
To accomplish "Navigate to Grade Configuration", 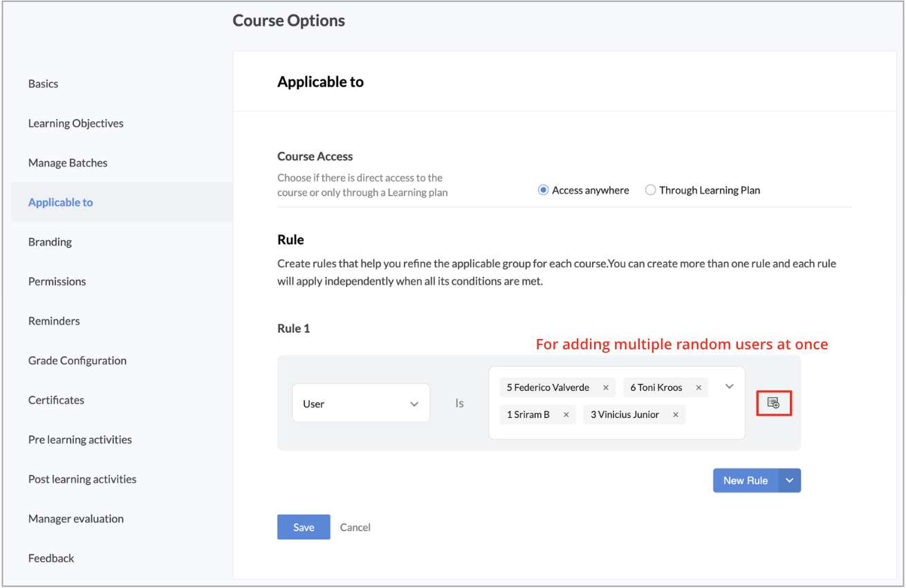I will 77,360.
